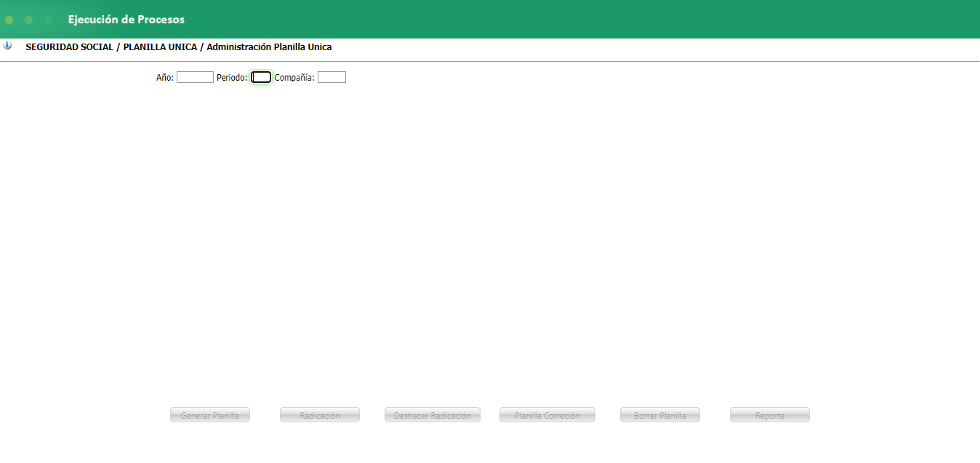Click the Año label
The width and height of the screenshot is (980, 463).
click(165, 78)
